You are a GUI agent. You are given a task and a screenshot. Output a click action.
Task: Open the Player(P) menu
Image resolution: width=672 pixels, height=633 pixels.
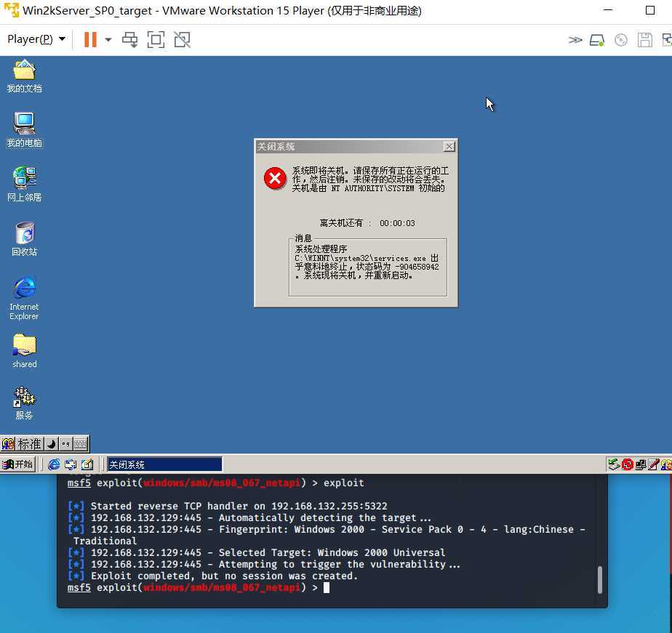tap(36, 39)
